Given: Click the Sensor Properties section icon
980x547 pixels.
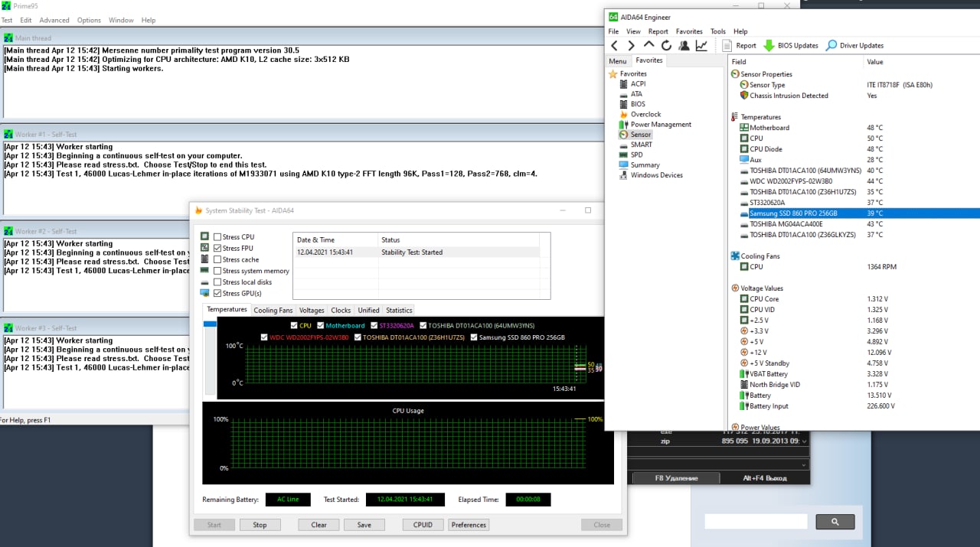Looking at the screenshot, I should (x=735, y=74).
